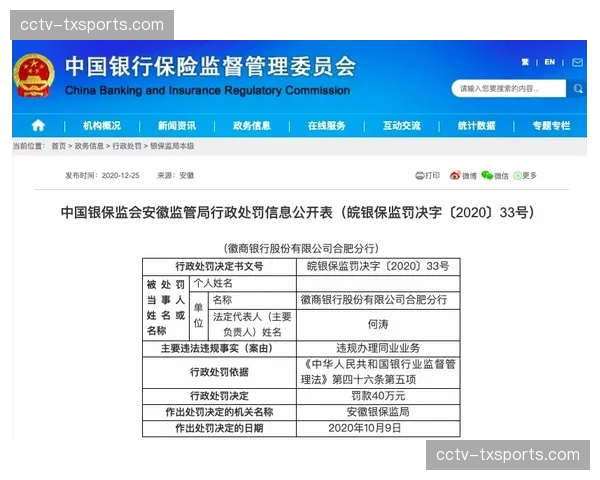Click legal representative name 何涛
Viewport: 600px width, 480px height.
378,325
